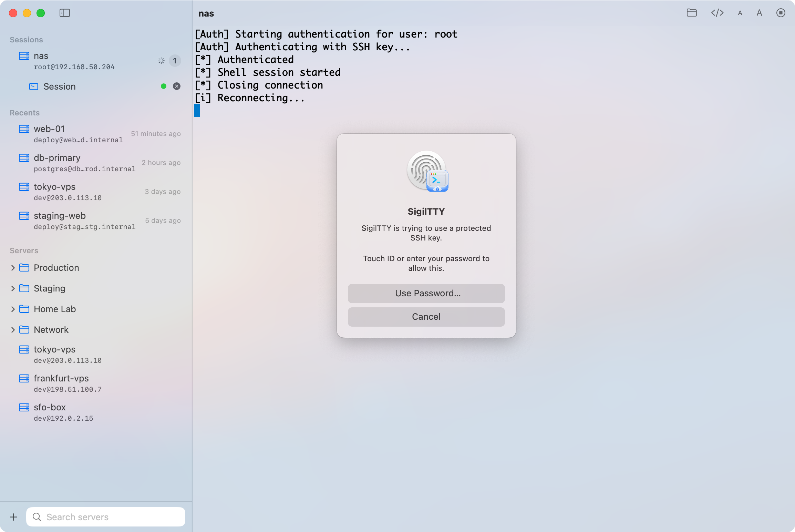This screenshot has height=532, width=795.
Task: Focus the Search servers field
Action: point(106,517)
